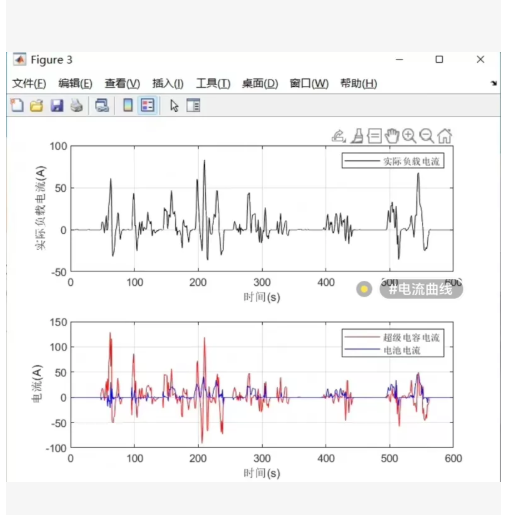Click the red line sample in the bottom legend
518x515 pixels.
click(362, 337)
